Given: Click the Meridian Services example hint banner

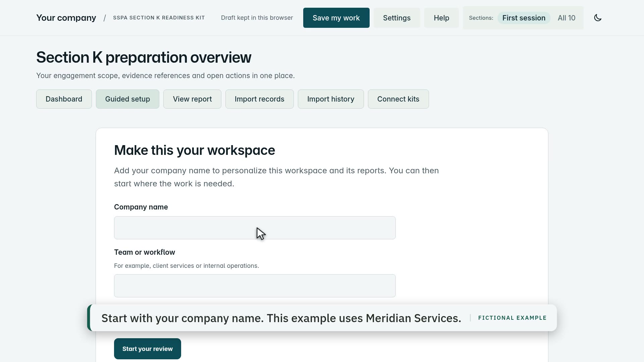Looking at the screenshot, I should tap(322, 318).
